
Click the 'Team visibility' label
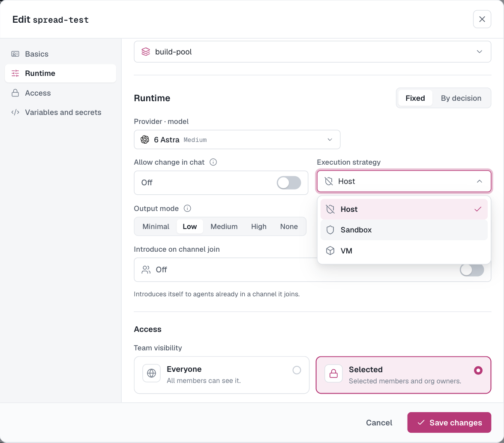[x=158, y=348]
